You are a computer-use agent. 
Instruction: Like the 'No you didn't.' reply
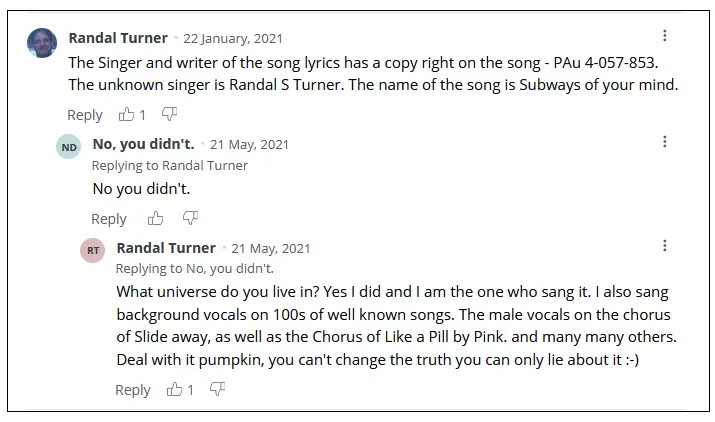155,219
